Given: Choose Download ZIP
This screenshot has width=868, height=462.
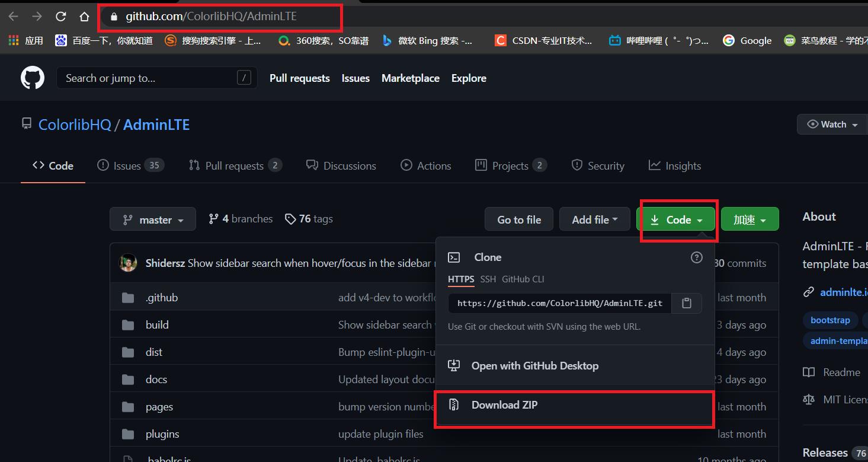Looking at the screenshot, I should coord(575,405).
